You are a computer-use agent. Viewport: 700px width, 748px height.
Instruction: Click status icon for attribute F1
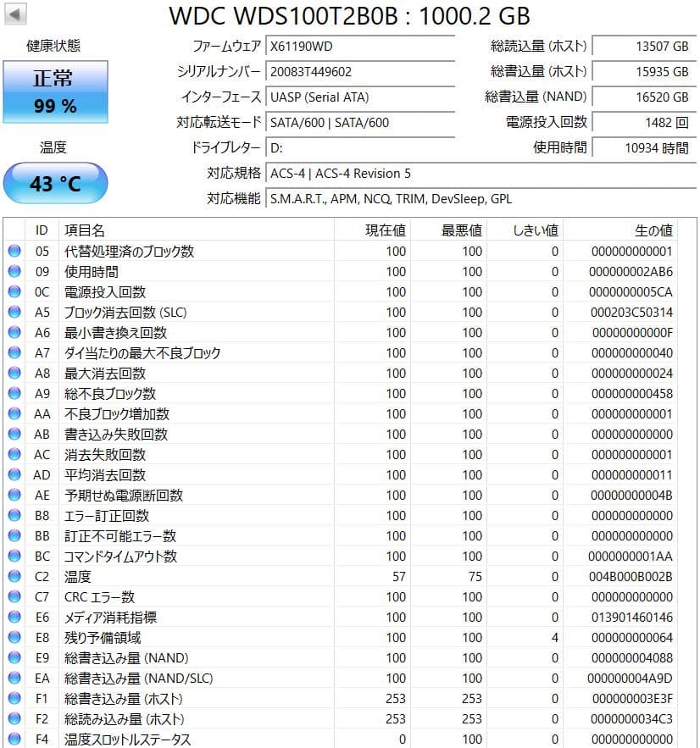(14, 698)
